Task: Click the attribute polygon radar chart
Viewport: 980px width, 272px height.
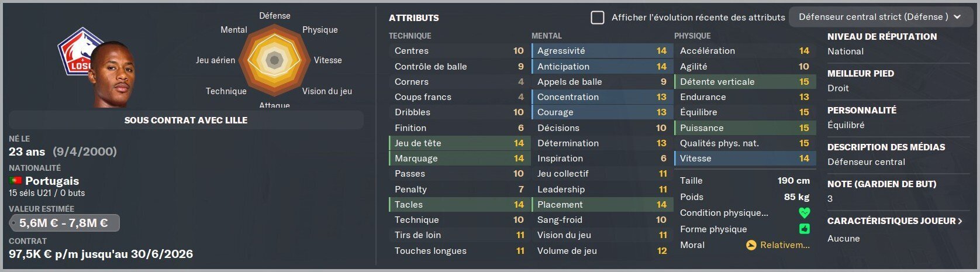Action: (x=274, y=60)
